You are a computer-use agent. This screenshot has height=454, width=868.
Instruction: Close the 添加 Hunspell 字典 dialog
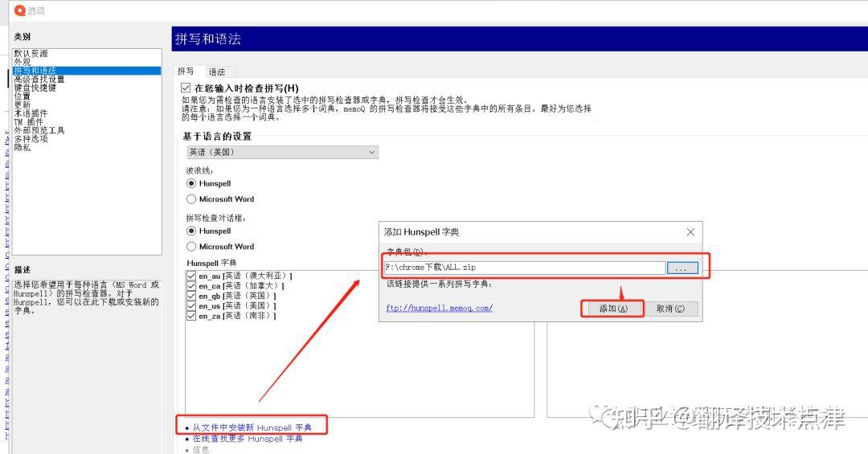click(690, 232)
